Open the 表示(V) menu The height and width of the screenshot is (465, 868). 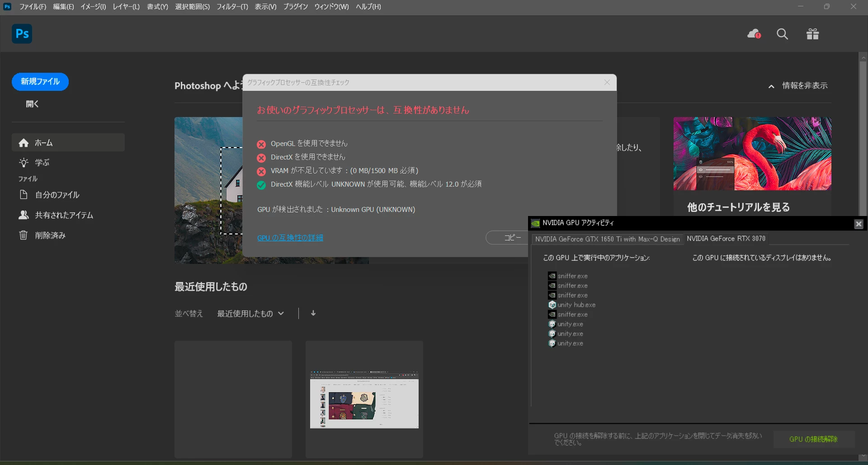(x=265, y=7)
